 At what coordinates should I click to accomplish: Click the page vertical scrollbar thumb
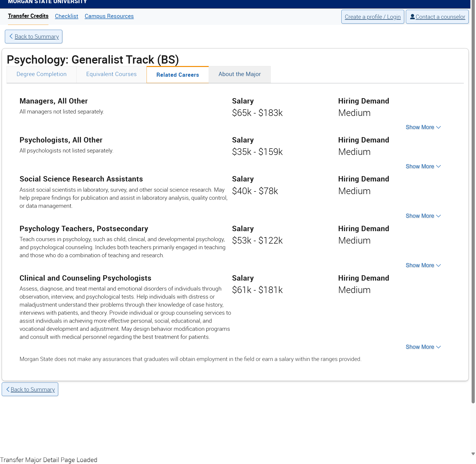click(x=473, y=201)
